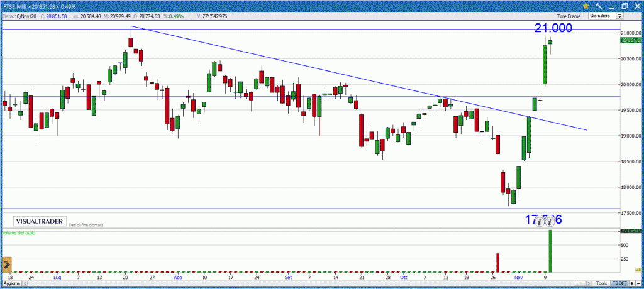Click the 20'000.00 price axis label

pos(631,85)
